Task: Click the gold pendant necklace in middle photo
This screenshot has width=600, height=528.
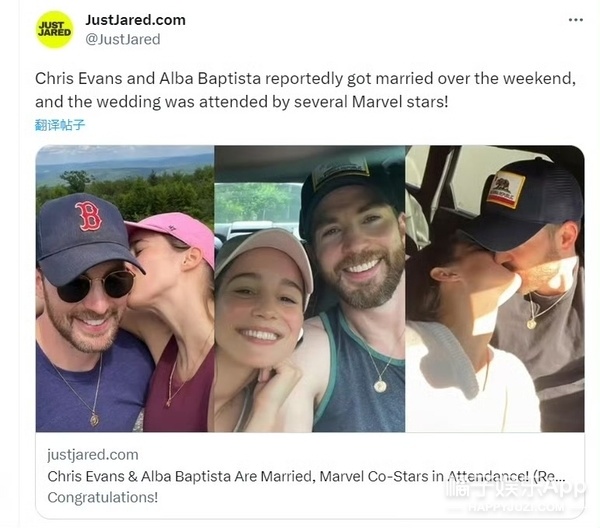Action: pos(380,385)
